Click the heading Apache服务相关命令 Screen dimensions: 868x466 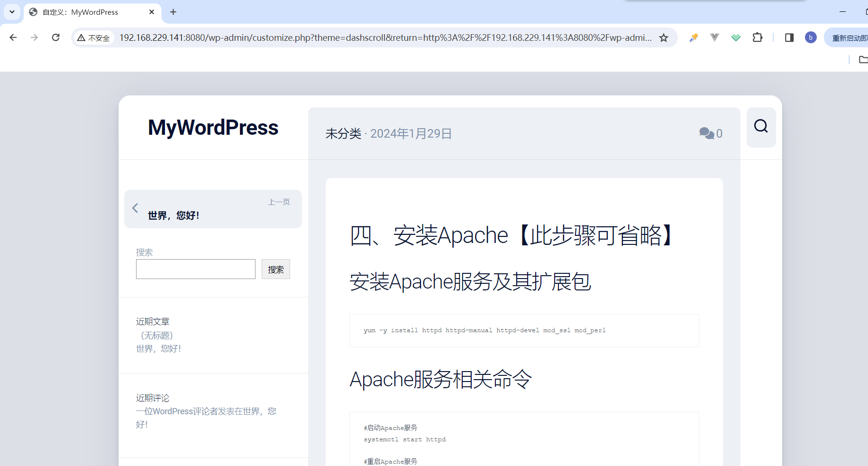441,380
